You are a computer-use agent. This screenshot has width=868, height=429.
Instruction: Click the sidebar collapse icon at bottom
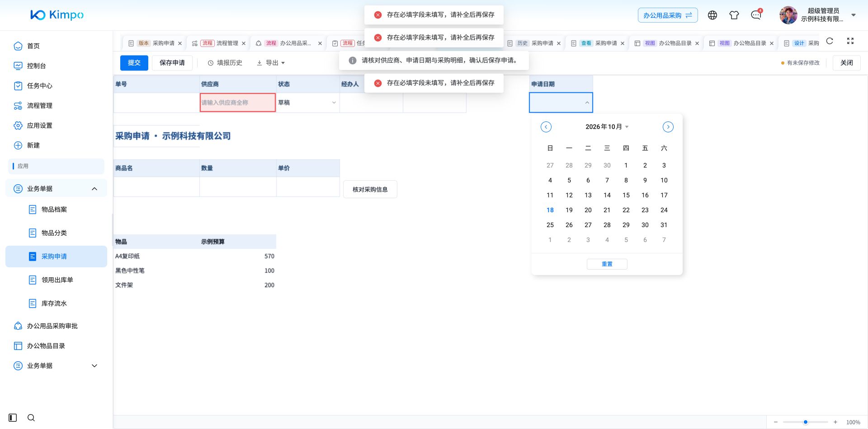pos(13,418)
